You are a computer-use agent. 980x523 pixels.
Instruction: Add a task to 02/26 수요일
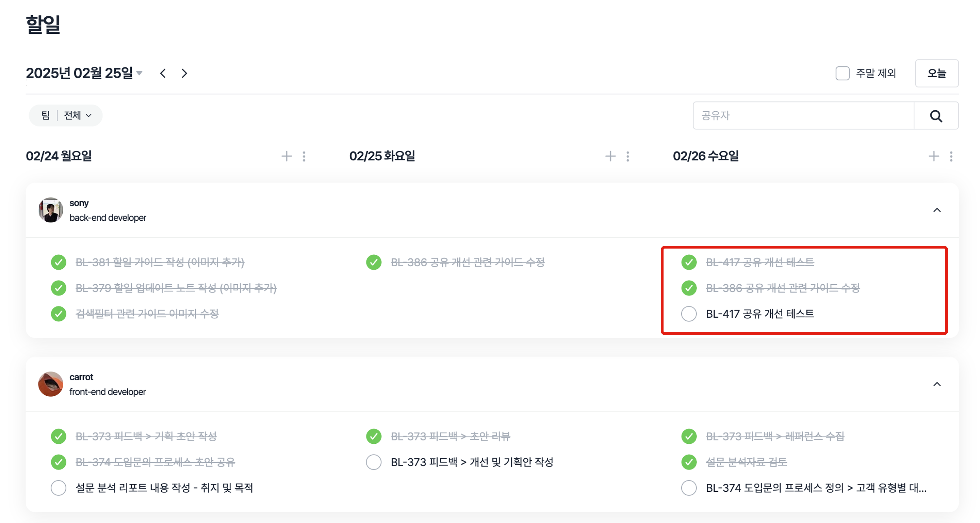pos(934,156)
